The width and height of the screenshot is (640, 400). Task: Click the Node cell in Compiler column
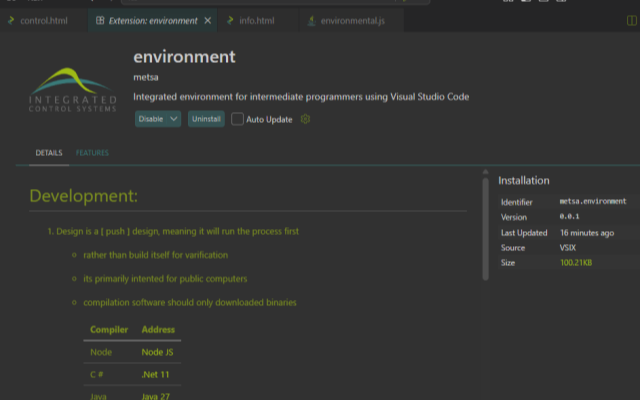tap(101, 352)
